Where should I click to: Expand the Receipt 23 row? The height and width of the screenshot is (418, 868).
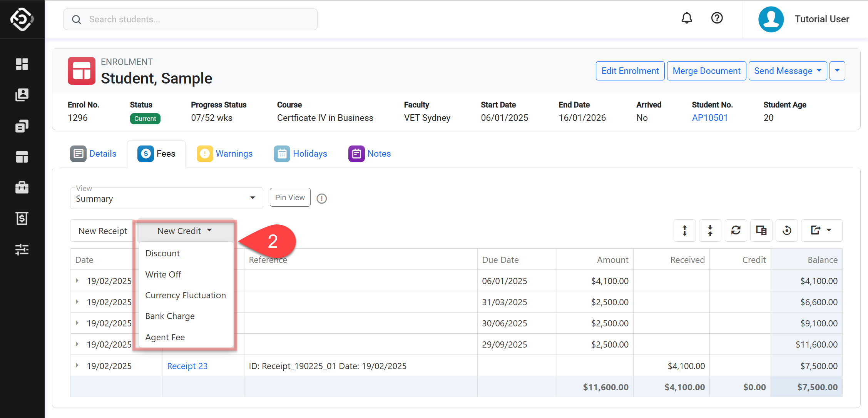[x=77, y=366]
